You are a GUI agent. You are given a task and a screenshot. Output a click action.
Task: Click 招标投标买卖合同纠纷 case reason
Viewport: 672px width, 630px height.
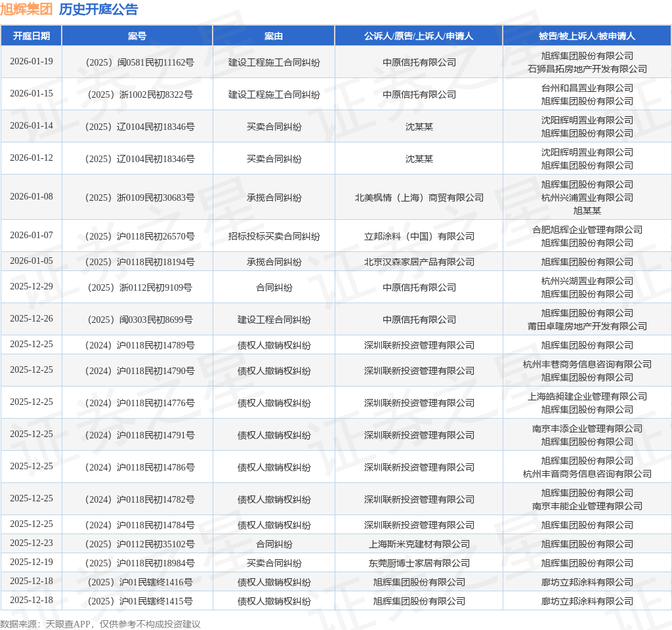click(274, 236)
